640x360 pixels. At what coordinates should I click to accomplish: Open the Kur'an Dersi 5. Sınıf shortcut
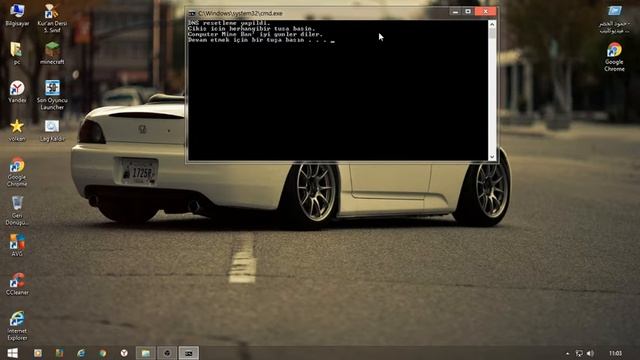click(52, 18)
